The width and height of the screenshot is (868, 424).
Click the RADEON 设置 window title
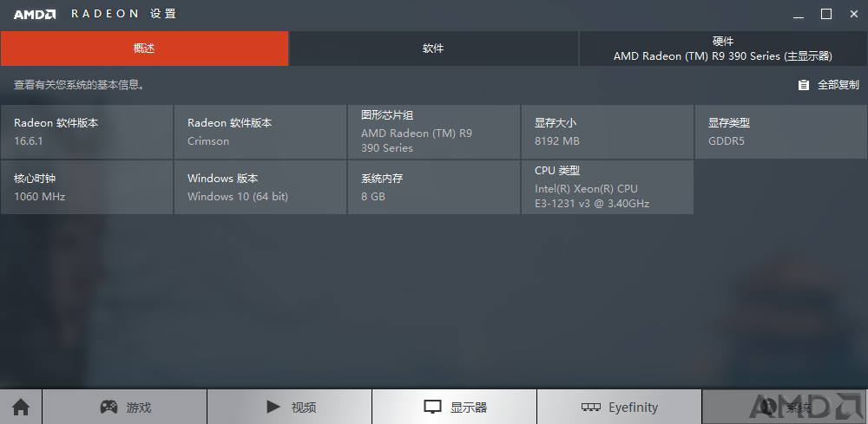tap(123, 15)
